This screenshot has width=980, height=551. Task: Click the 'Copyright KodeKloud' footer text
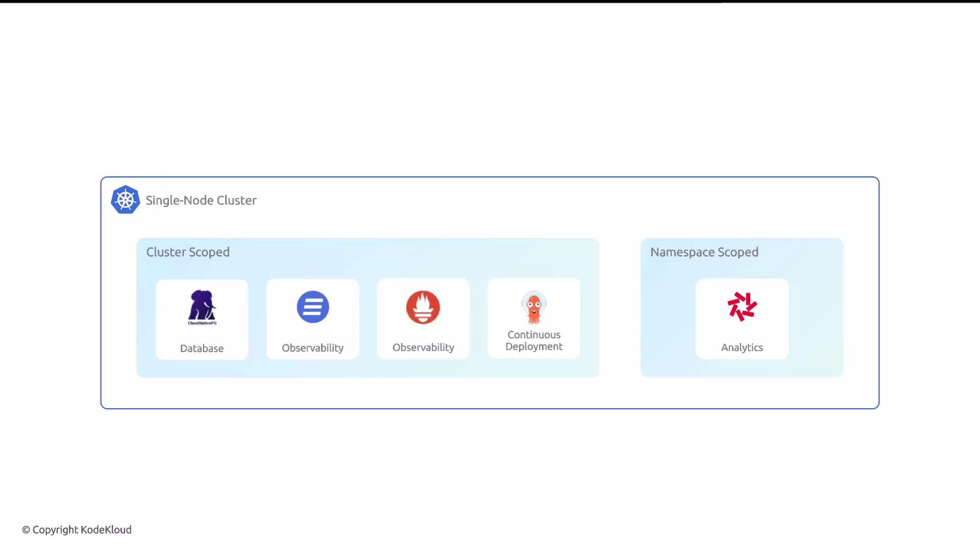[77, 530]
